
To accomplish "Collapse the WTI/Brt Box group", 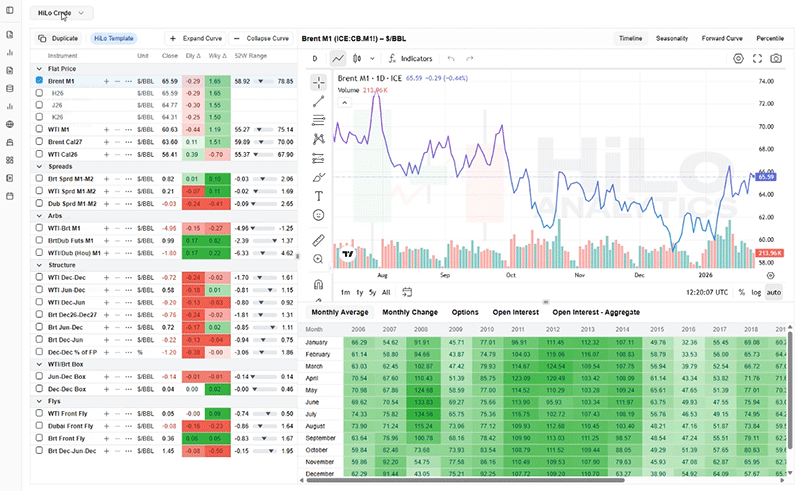I will click(x=39, y=364).
